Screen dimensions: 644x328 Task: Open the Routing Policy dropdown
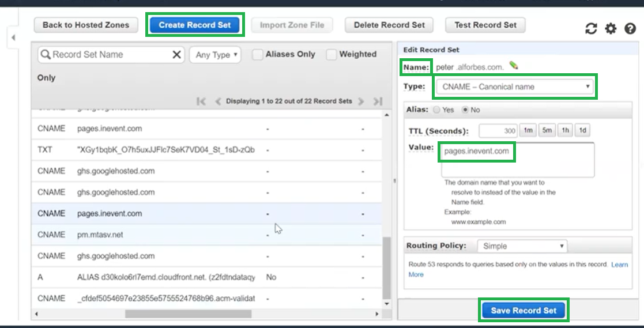(x=522, y=246)
